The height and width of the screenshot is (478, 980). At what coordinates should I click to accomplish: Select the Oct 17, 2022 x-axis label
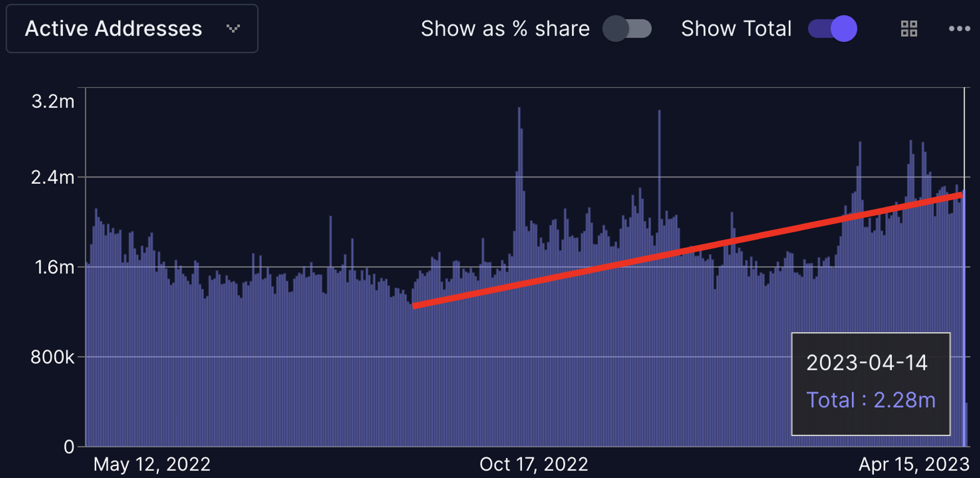(x=534, y=464)
